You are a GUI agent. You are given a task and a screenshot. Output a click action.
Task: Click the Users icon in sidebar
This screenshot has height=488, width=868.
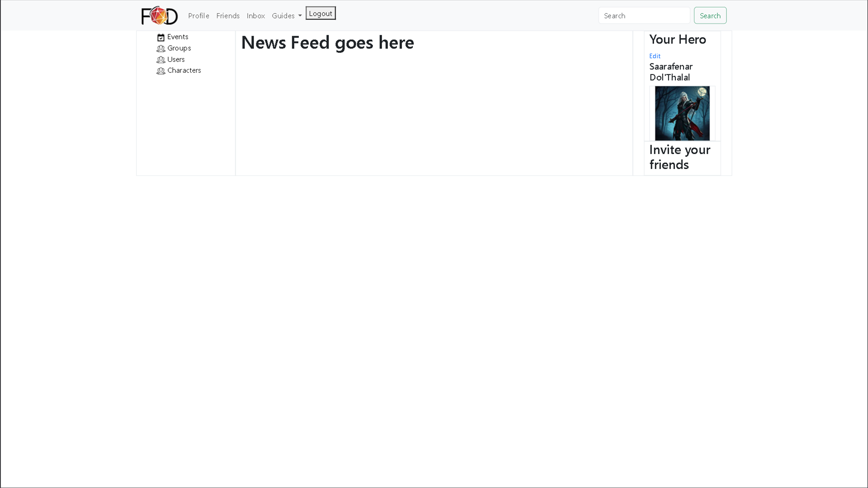point(161,59)
